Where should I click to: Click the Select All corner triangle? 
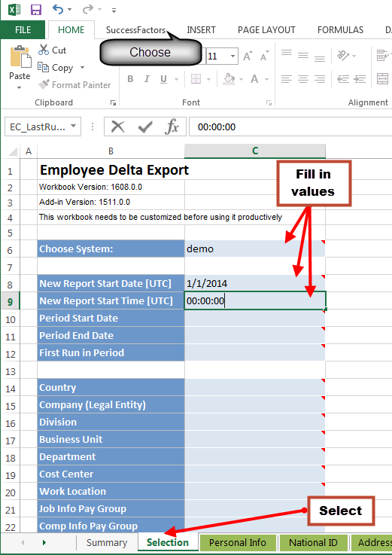tap(13, 151)
